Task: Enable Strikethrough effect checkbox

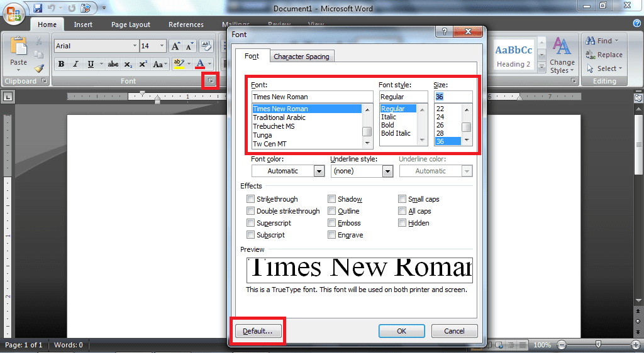Action: [250, 199]
